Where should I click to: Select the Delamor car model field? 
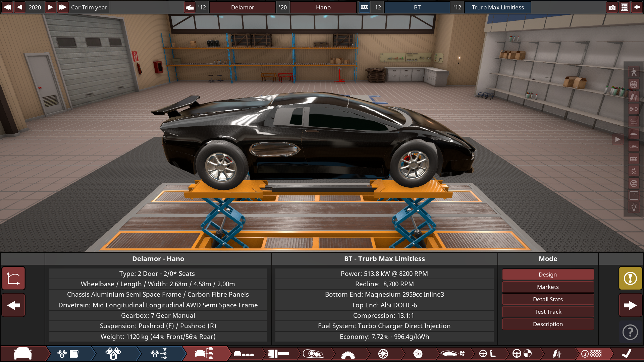point(243,7)
